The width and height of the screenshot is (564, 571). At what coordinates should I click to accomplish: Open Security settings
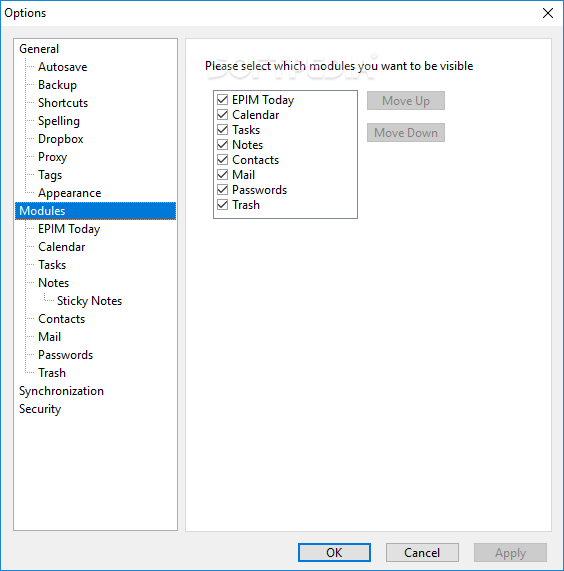[x=40, y=409]
